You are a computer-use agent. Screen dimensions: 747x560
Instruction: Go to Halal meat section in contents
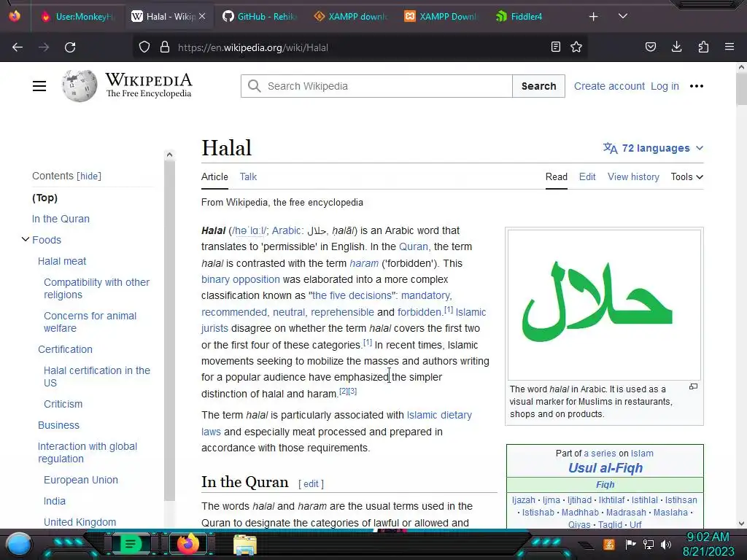pyautogui.click(x=62, y=261)
